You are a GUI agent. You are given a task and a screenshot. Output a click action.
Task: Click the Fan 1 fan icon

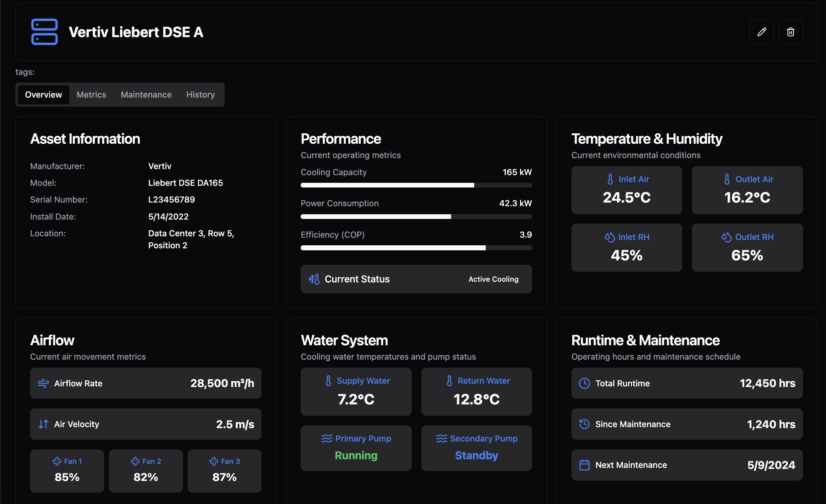[57, 462]
